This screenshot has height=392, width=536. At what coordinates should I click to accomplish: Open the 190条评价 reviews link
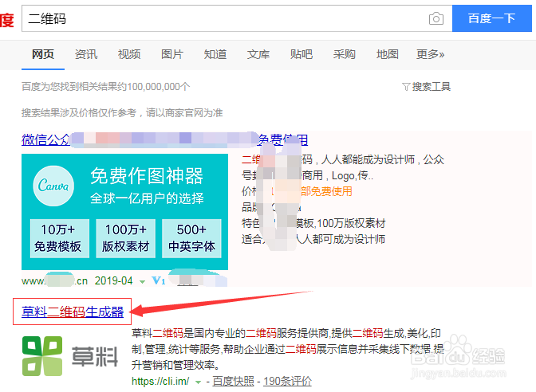click(x=287, y=381)
